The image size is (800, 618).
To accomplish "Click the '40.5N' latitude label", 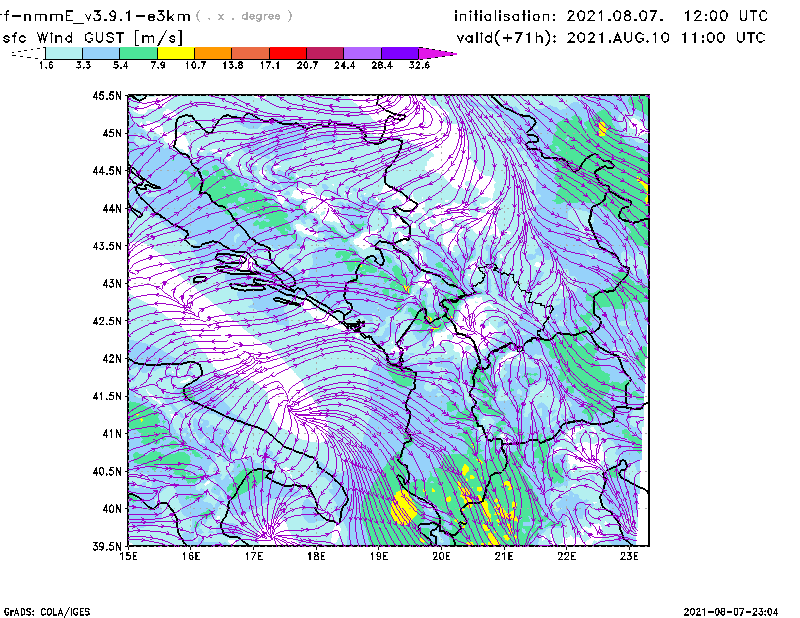I will (107, 472).
